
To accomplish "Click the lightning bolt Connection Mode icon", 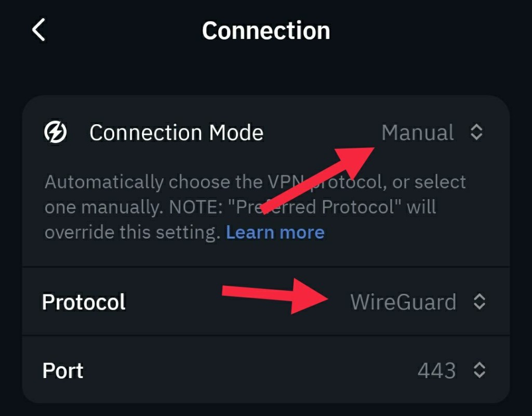I will [55, 132].
